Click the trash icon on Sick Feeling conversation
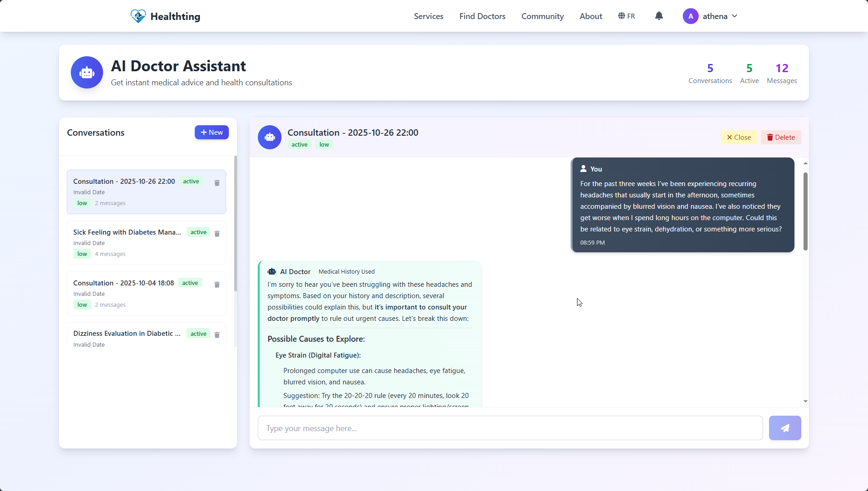 point(217,234)
